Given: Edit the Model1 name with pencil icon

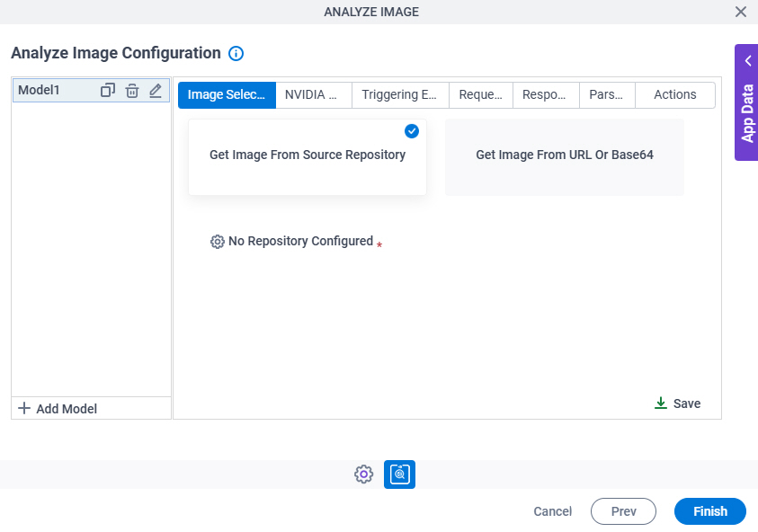Looking at the screenshot, I should click(156, 91).
